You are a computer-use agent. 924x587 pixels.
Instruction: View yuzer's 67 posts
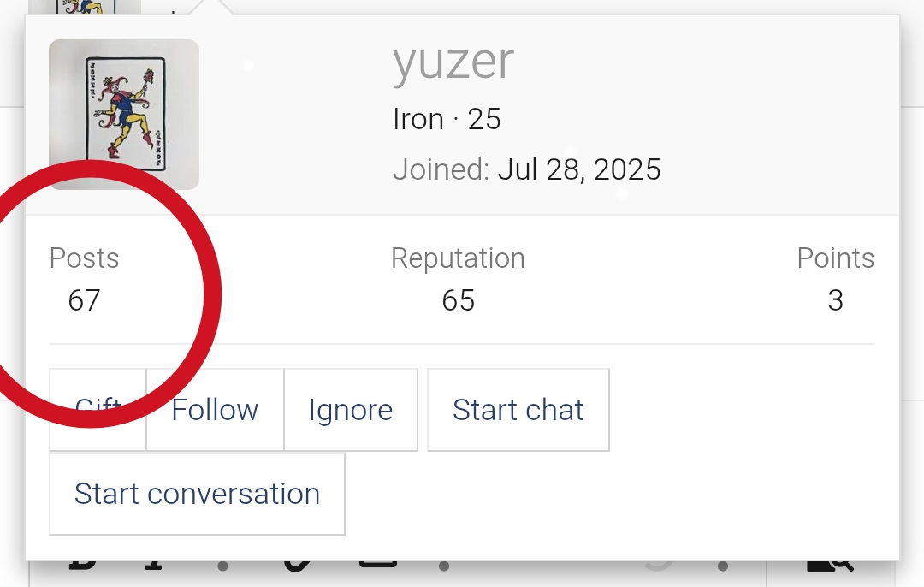click(84, 299)
